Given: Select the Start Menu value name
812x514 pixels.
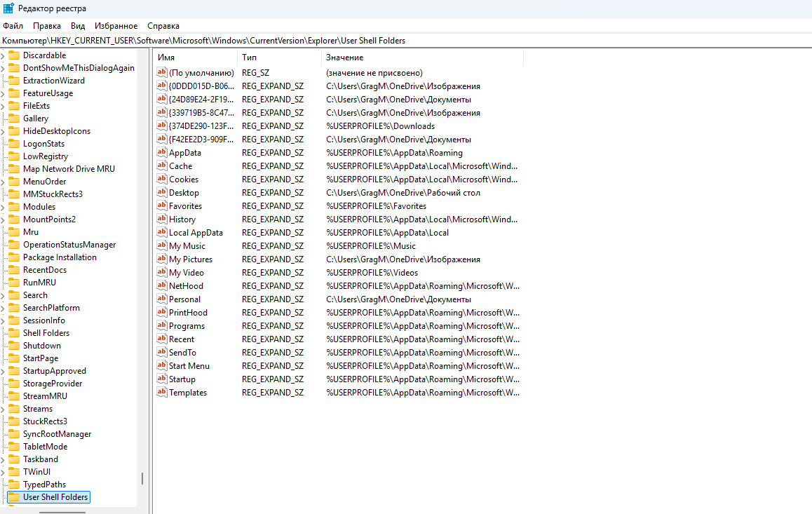Looking at the screenshot, I should pyautogui.click(x=189, y=366).
